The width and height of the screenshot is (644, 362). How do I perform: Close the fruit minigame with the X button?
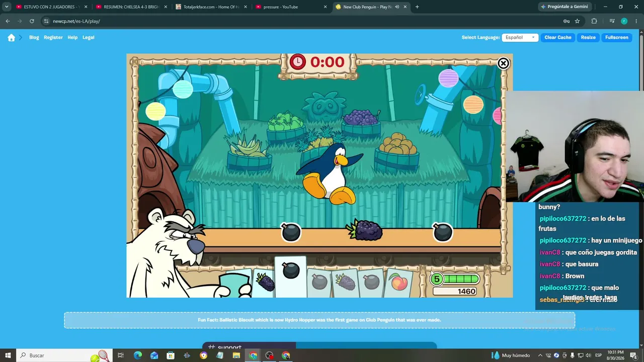click(x=503, y=63)
